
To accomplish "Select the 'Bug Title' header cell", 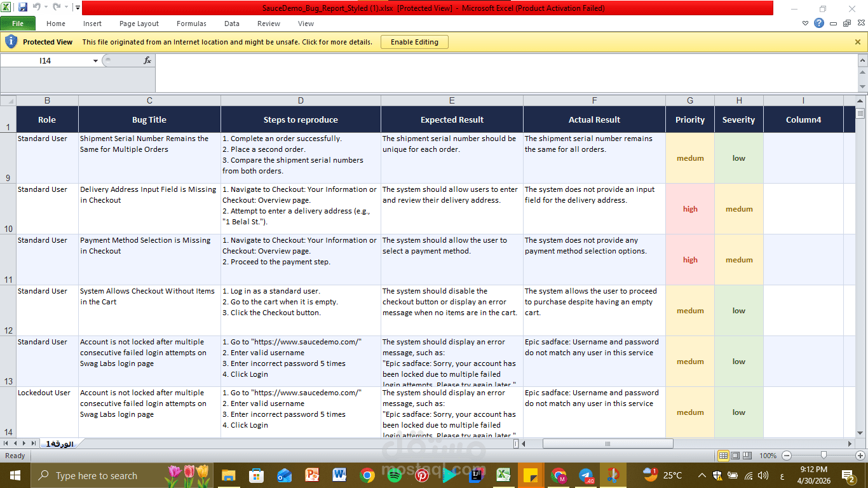I will pos(149,119).
